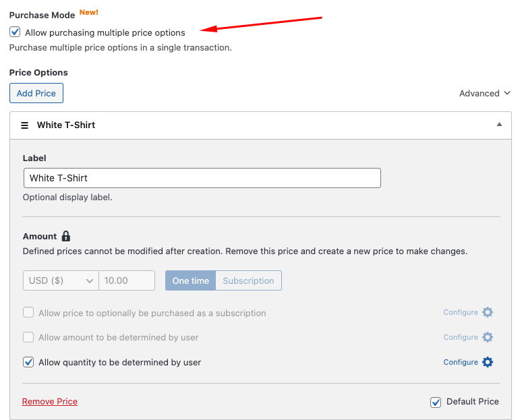This screenshot has height=420, width=520.
Task: Click the gear icon for user-determined quantity
Action: pyautogui.click(x=488, y=362)
